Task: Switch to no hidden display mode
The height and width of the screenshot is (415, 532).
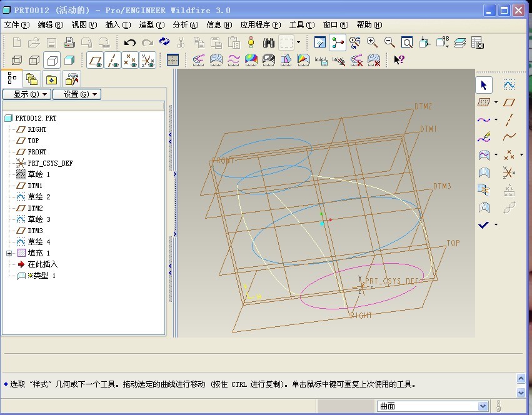Action: pyautogui.click(x=52, y=61)
